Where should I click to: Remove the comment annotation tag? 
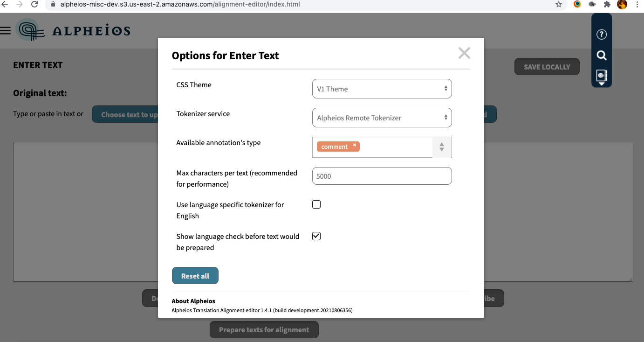pyautogui.click(x=354, y=146)
